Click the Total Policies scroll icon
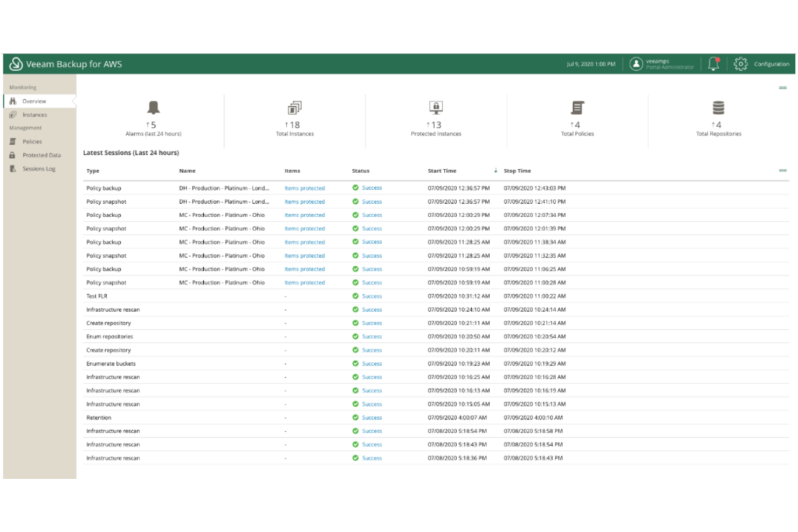 (x=577, y=107)
